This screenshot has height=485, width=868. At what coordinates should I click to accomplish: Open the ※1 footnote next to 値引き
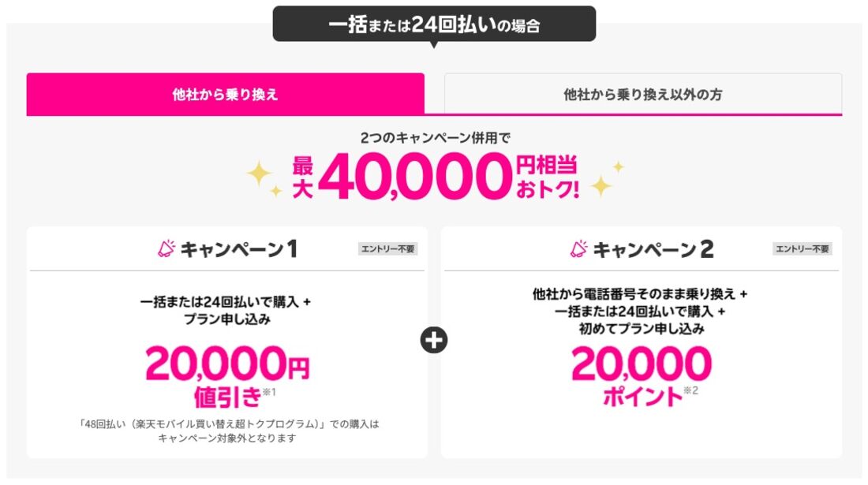(269, 391)
